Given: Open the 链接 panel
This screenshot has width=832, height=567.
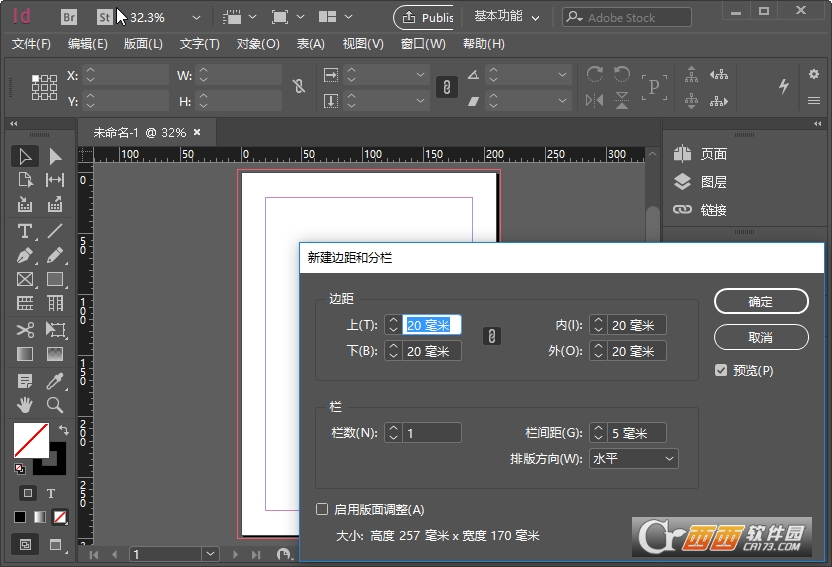Looking at the screenshot, I should tap(700, 210).
